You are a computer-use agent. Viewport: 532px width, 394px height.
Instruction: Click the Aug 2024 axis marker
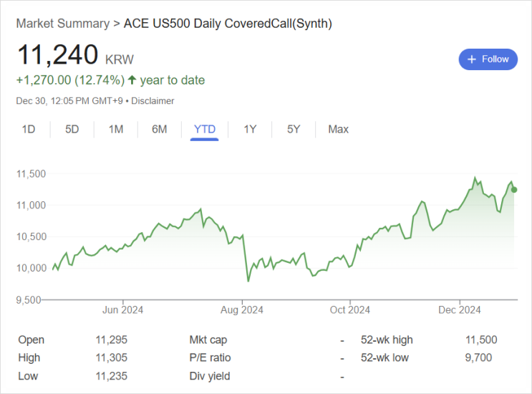pos(242,310)
